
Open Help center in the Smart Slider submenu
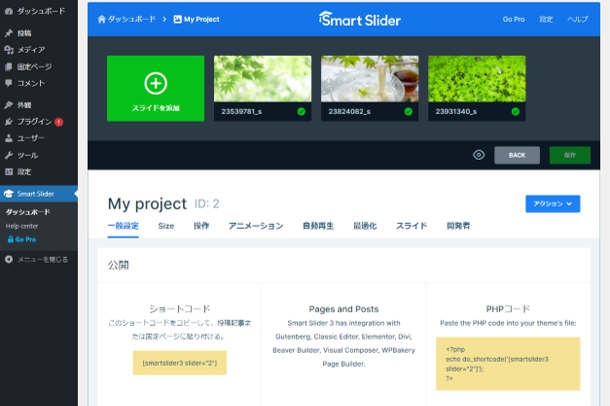tap(22, 226)
